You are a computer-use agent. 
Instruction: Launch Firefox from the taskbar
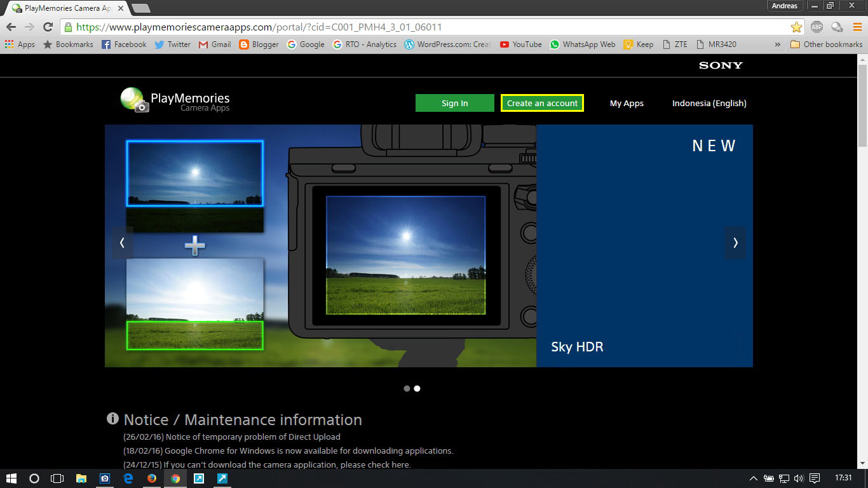pos(151,478)
